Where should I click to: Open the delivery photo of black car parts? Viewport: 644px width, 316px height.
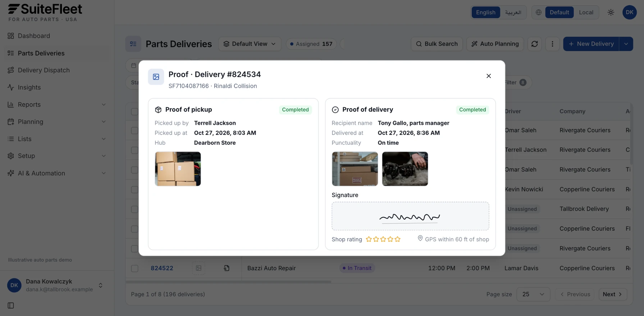click(x=405, y=169)
